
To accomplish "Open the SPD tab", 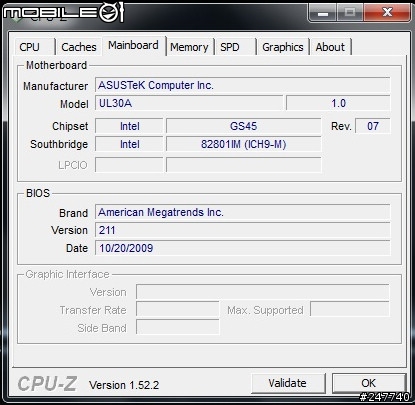I will tap(235, 47).
